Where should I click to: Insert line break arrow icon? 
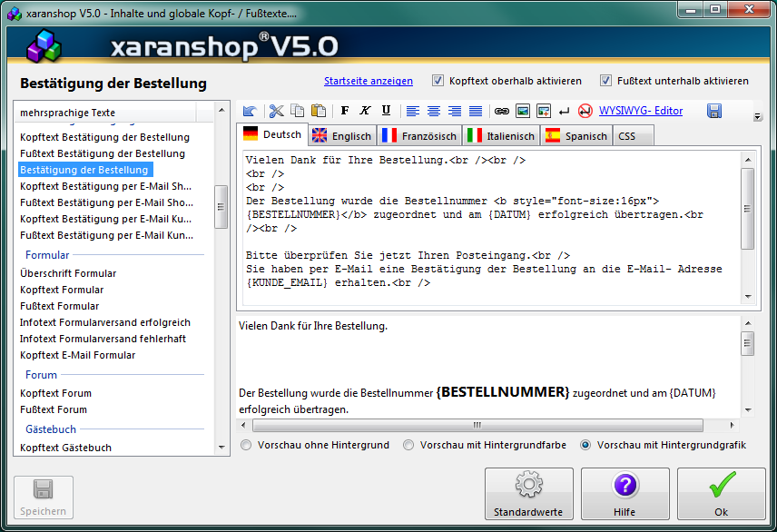pos(564,112)
